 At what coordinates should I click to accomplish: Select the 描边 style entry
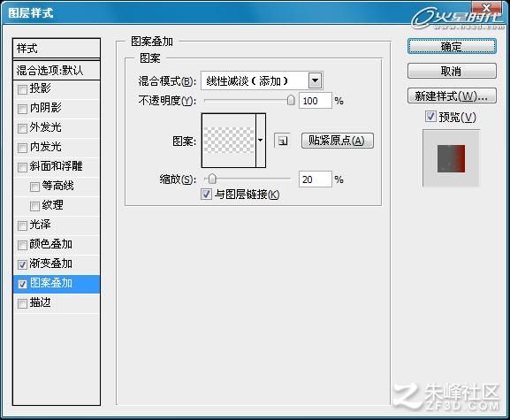57,303
